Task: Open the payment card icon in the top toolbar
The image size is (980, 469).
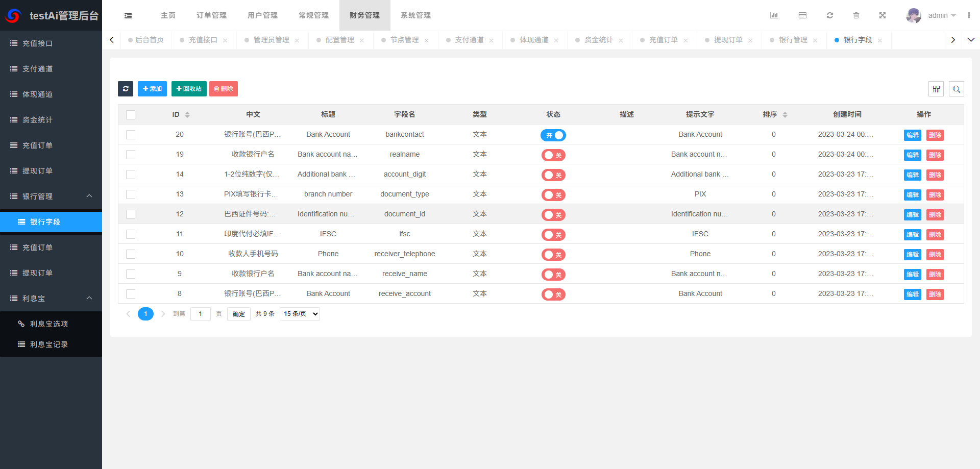Action: (x=802, y=15)
